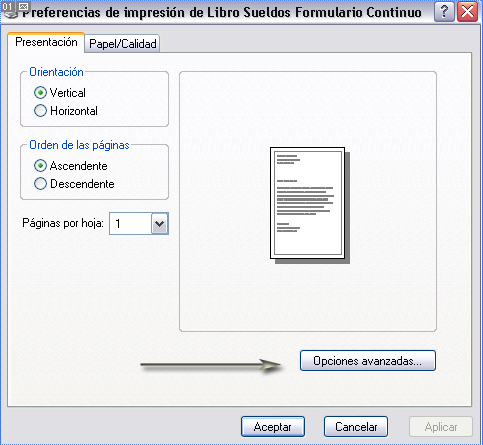483x445 pixels.
Task: Click the greyed-out Aplicar button
Action: coord(441,427)
